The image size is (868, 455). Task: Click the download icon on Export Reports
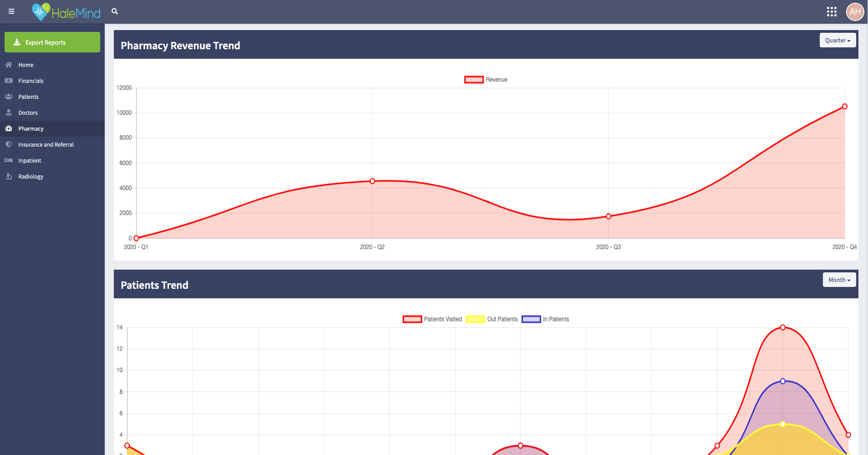click(x=17, y=42)
